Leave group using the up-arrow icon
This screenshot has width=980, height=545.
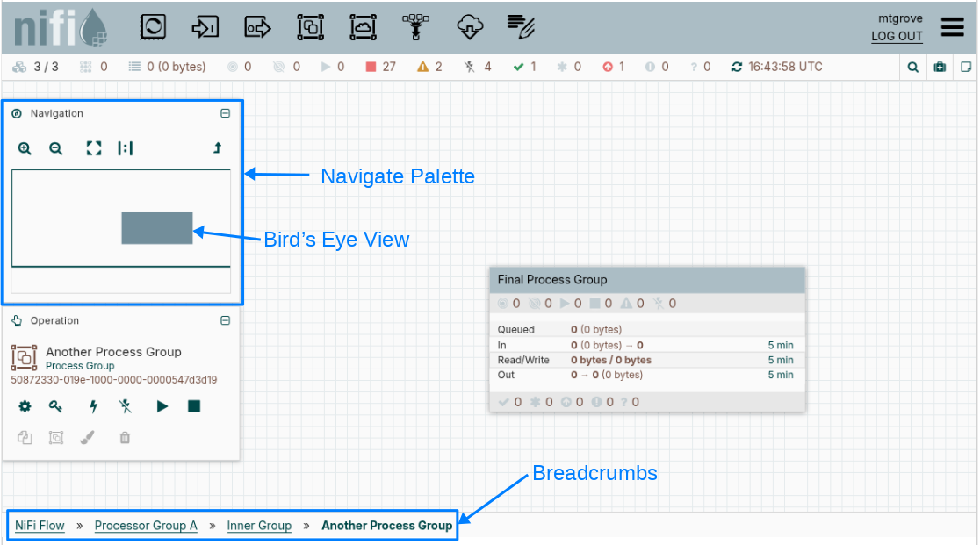217,148
